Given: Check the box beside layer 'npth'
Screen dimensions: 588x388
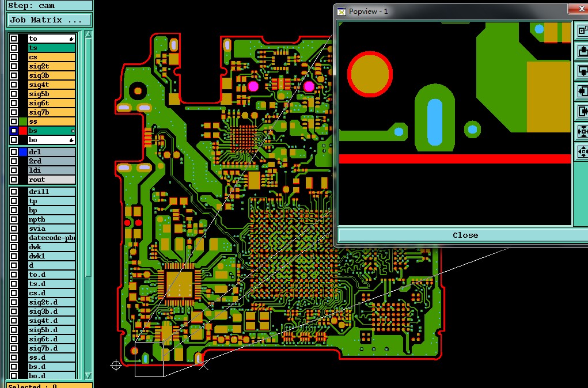Looking at the screenshot, I should [14, 219].
